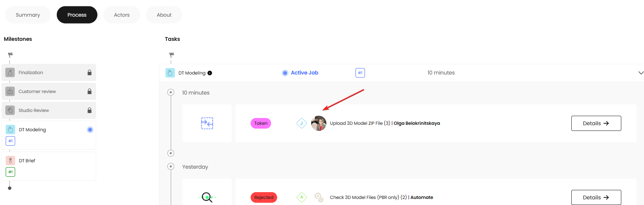
Task: Select the Finalization milestone
Action: coord(49,72)
